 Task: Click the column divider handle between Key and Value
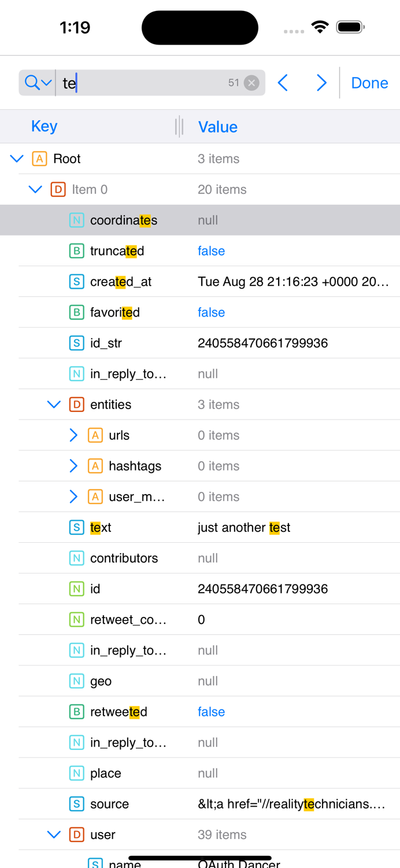tap(179, 126)
